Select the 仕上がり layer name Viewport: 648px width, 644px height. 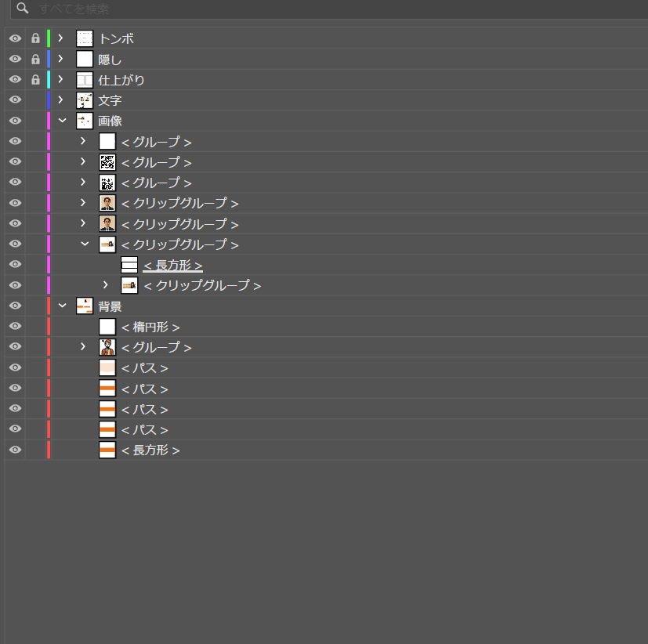pos(121,80)
